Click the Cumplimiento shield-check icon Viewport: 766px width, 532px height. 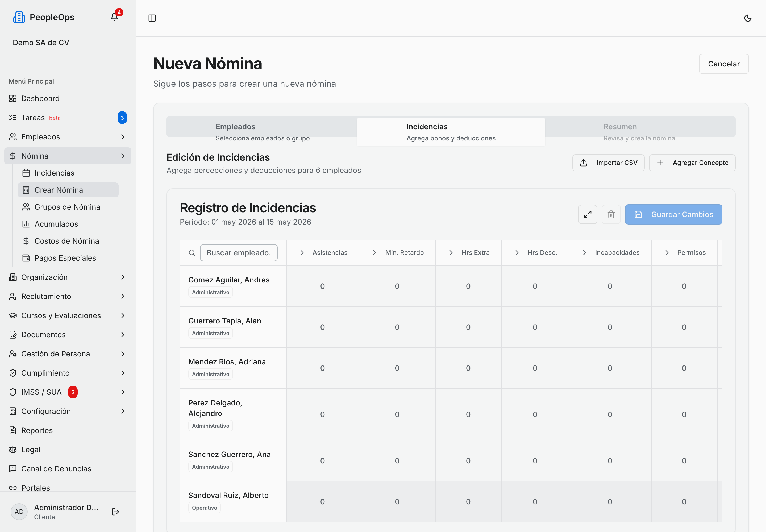pyautogui.click(x=13, y=373)
